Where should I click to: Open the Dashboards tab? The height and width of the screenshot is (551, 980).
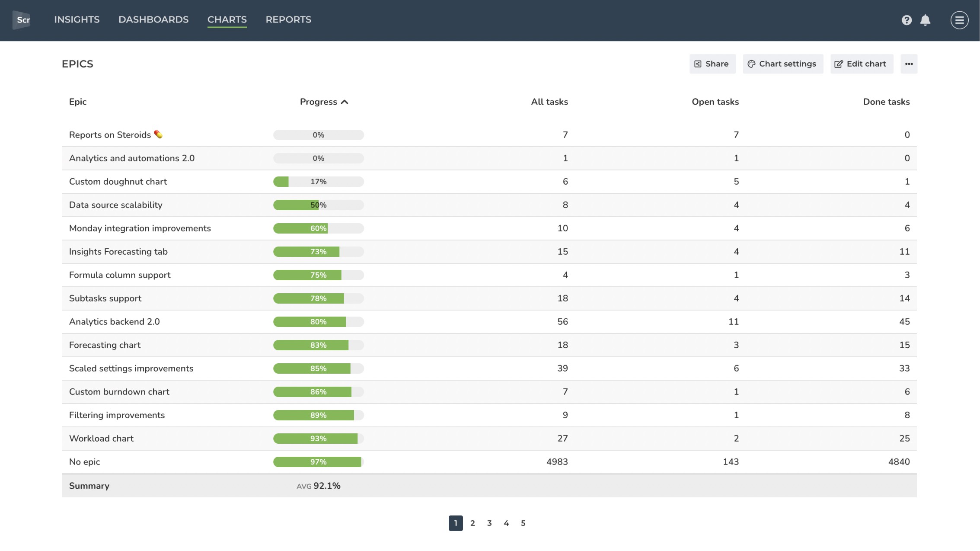153,20
